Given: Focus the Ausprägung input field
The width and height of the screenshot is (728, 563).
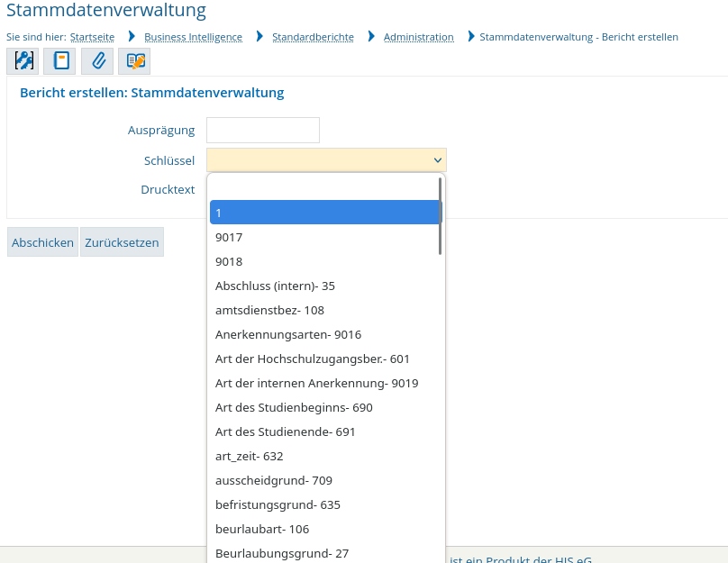Looking at the screenshot, I should pos(263,130).
